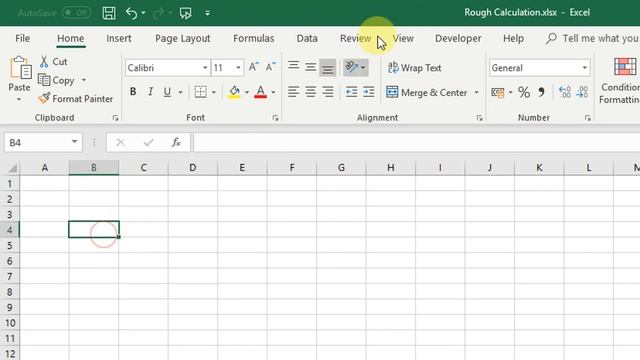This screenshot has height=360, width=640.
Task: Open the Clipboard dialog launcher
Action: click(x=115, y=118)
